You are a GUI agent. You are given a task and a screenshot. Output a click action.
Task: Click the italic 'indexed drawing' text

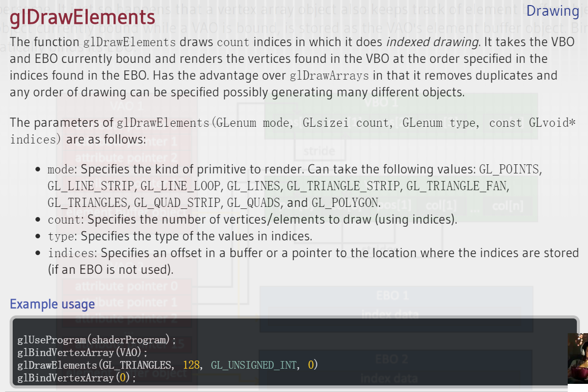[x=432, y=42]
